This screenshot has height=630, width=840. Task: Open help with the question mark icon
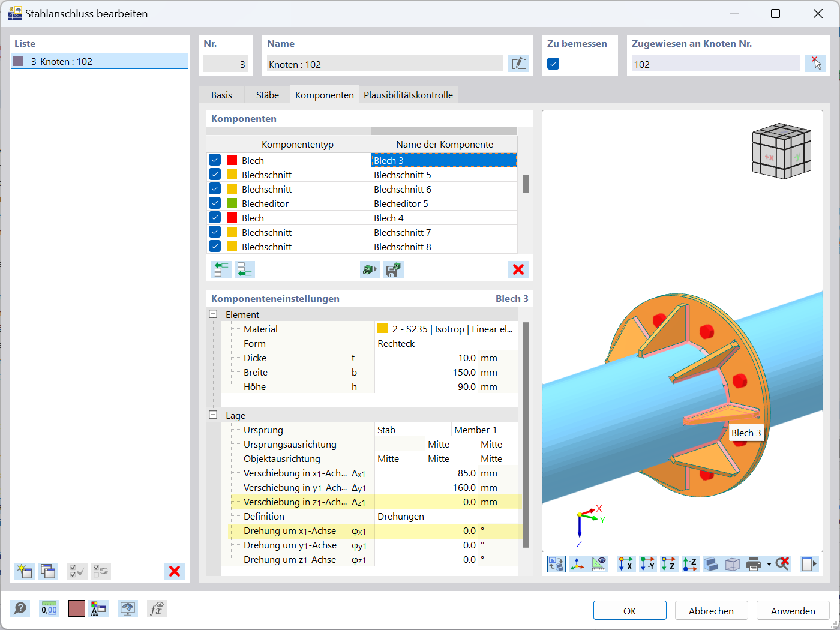[20, 609]
